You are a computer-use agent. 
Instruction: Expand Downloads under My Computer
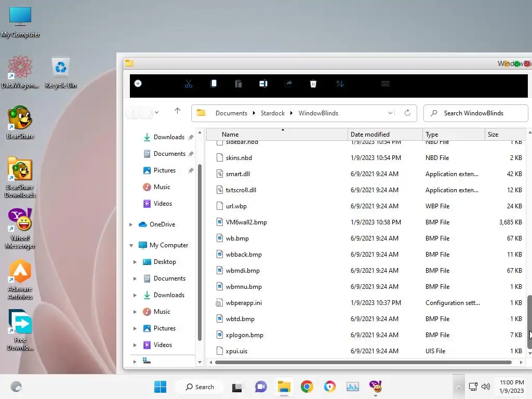135,295
